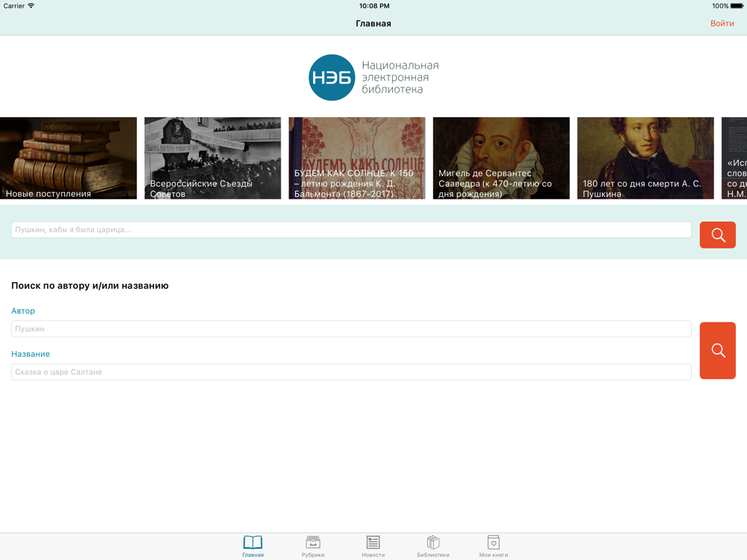Click the author/title search magnifier button
Image resolution: width=747 pixels, height=560 pixels.
point(717,350)
